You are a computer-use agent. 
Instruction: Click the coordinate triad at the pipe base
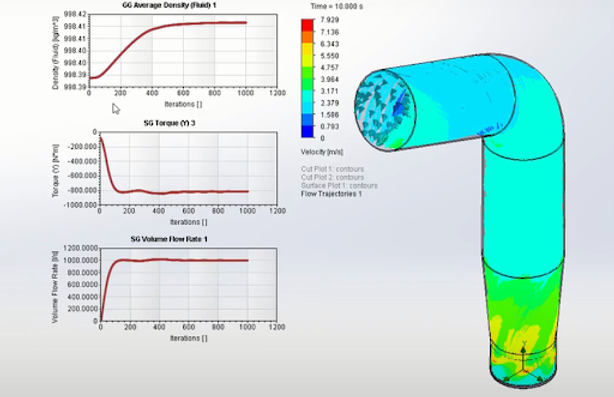[523, 362]
